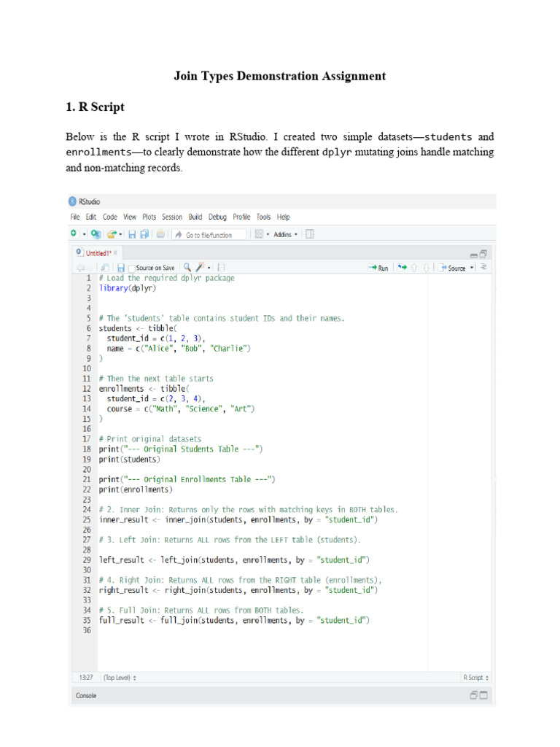Maximize the source editor pane
The height and width of the screenshot is (747, 560).
(483, 254)
